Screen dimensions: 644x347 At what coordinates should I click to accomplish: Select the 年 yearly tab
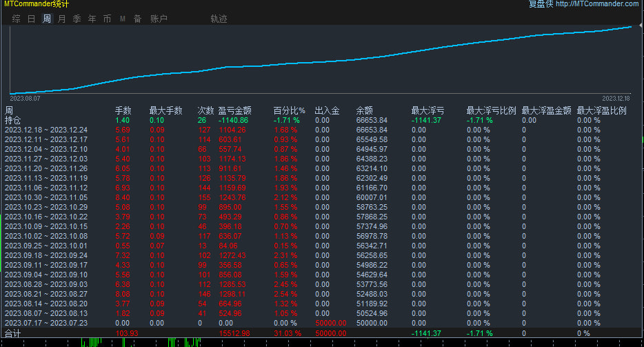[x=92, y=19]
